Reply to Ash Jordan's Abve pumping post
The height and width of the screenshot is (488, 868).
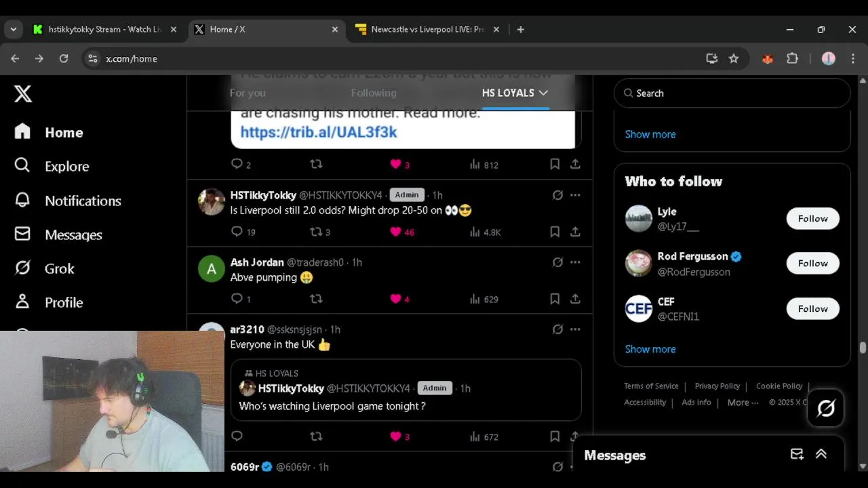[x=241, y=299]
